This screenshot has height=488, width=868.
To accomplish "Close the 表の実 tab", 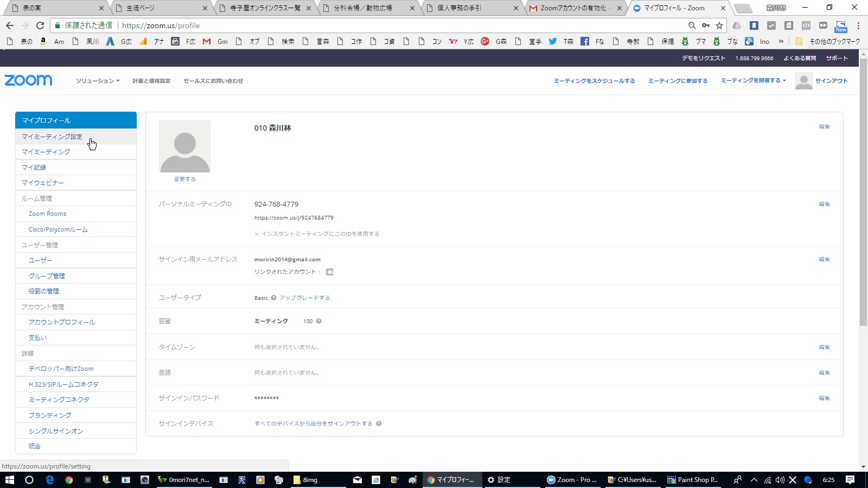I will [x=101, y=8].
